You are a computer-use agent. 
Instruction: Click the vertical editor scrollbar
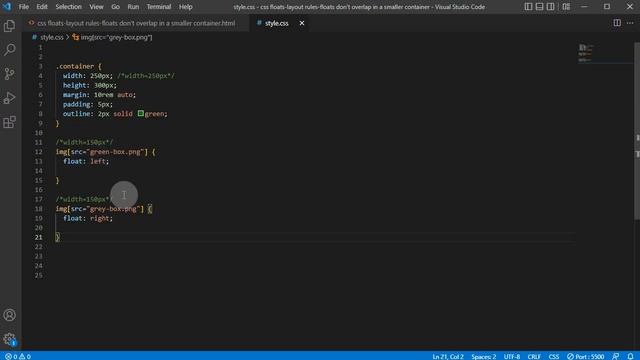[x=637, y=131]
